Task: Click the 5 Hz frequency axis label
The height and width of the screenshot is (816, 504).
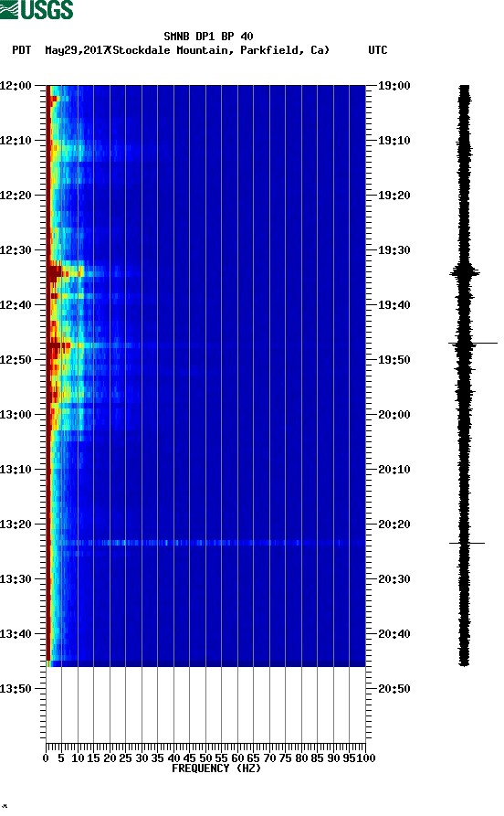Action: pyautogui.click(x=61, y=758)
